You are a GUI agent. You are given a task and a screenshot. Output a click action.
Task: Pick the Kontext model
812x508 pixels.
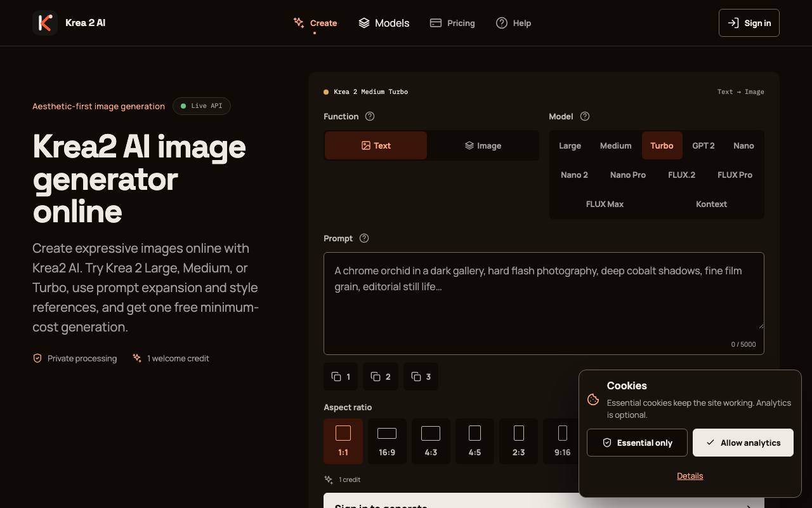tap(711, 204)
